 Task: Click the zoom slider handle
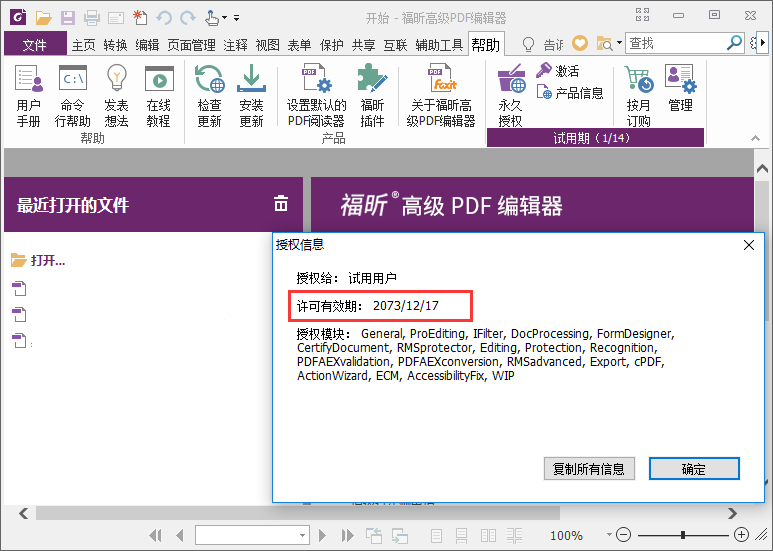pyautogui.click(x=683, y=535)
